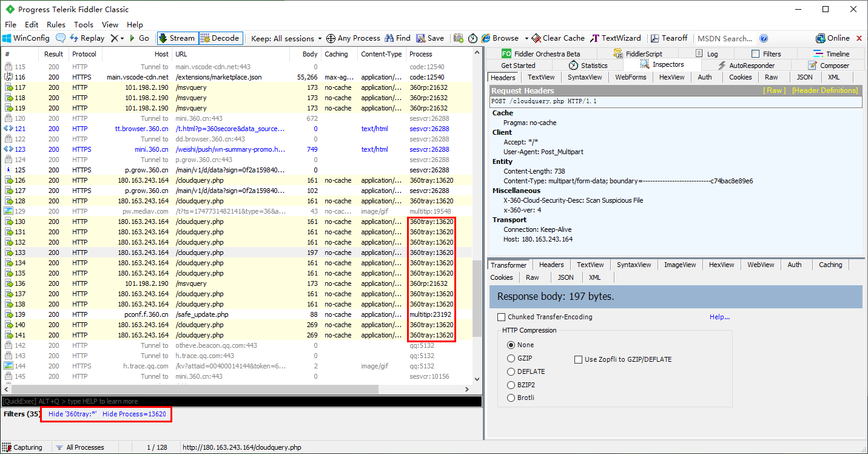
Task: Click the sessions list vertical scrollbar thumb
Action: [x=476, y=299]
